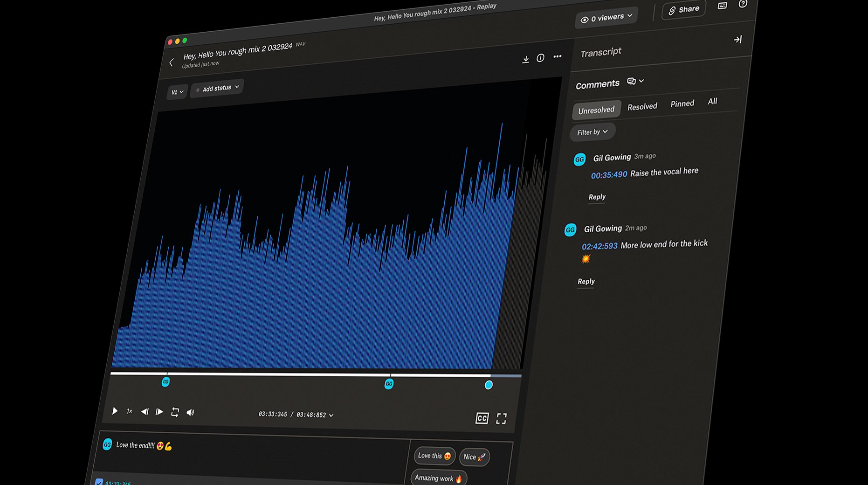The width and height of the screenshot is (868, 485).
Task: Reply to 'More low end for the kick'
Action: 586,281
